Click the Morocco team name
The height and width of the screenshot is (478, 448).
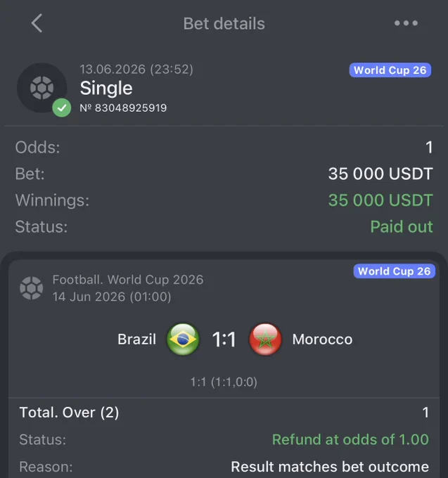point(322,340)
